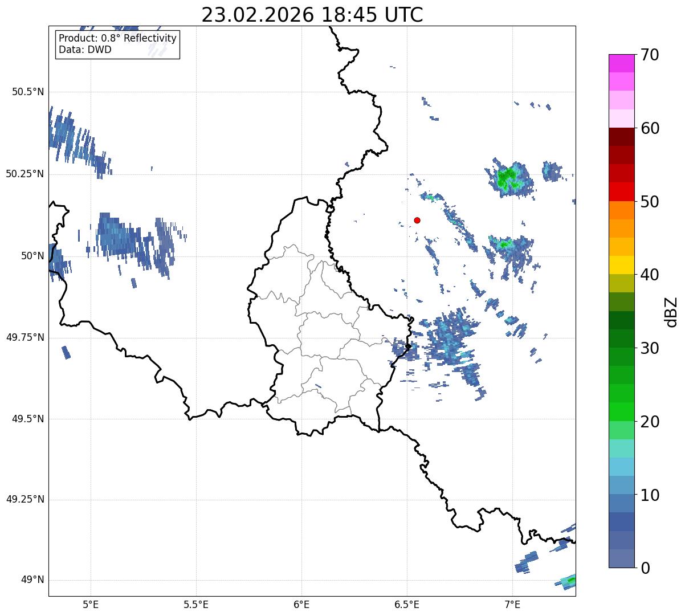Click the orange swatch just below 50 dBZ

pyautogui.click(x=622, y=210)
